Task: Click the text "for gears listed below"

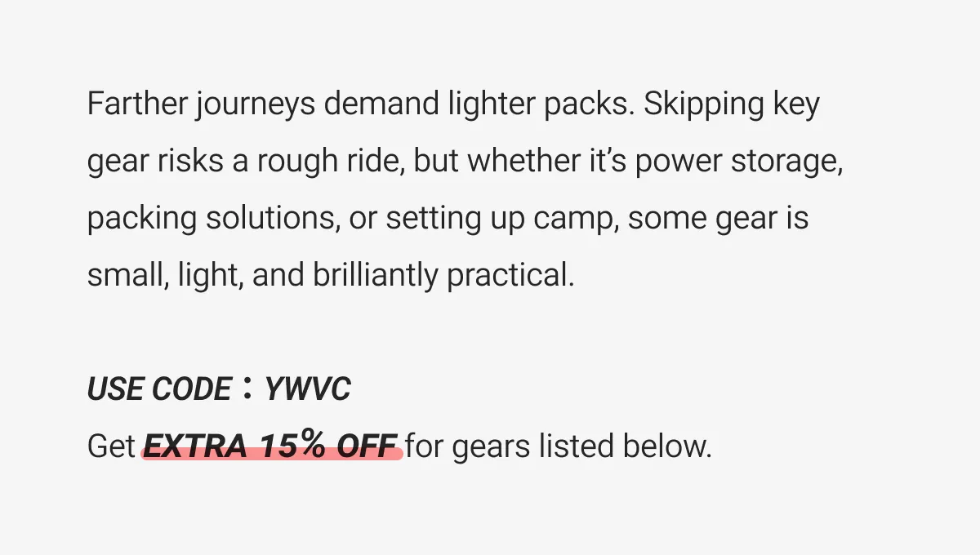Action: coord(559,446)
